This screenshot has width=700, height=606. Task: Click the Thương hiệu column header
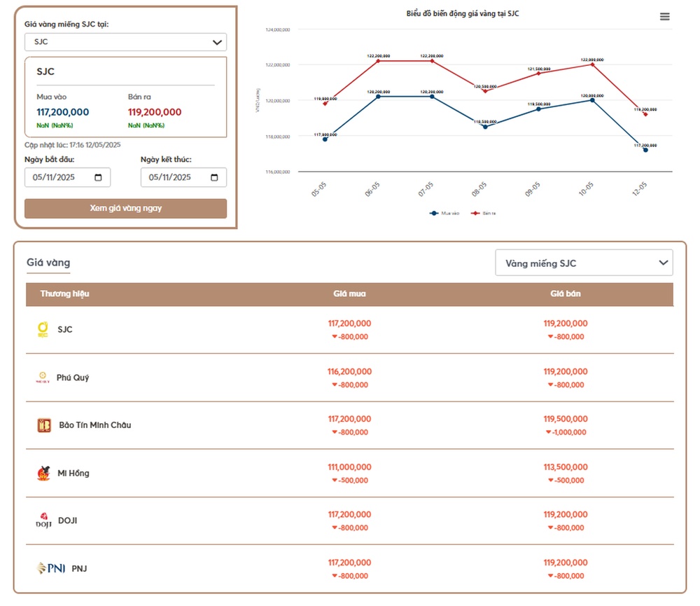[x=64, y=294]
